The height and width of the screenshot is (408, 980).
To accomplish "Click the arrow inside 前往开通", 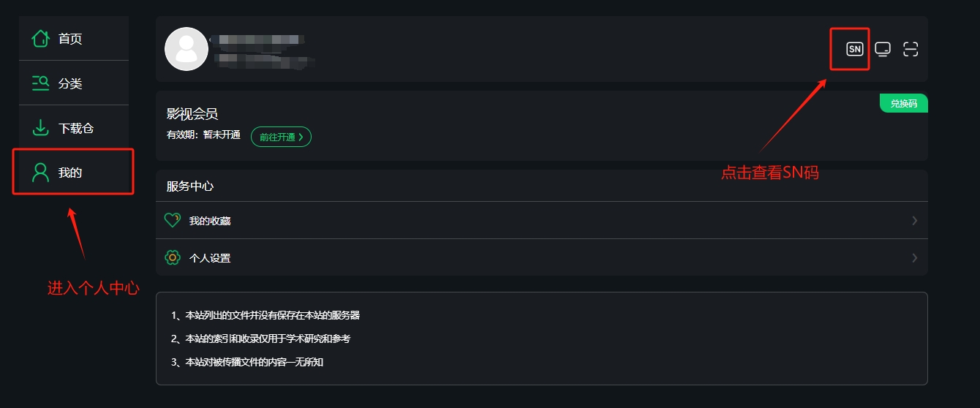I will click(x=301, y=137).
